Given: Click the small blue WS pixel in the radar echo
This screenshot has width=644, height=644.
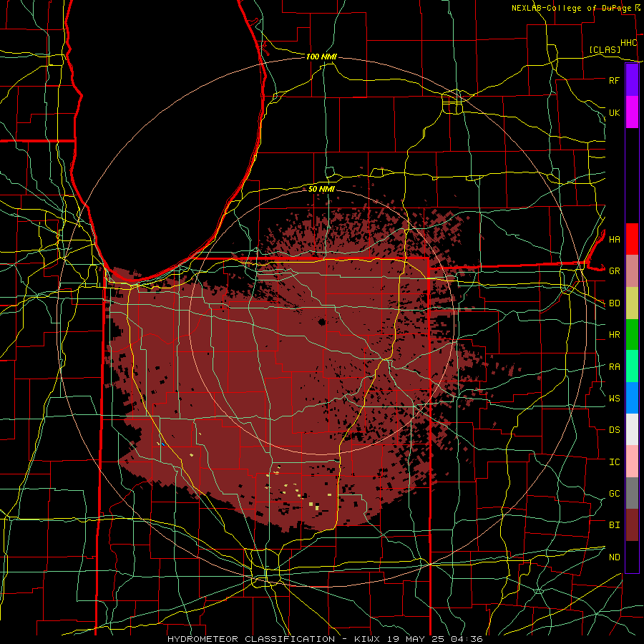Looking at the screenshot, I should pos(163,444).
